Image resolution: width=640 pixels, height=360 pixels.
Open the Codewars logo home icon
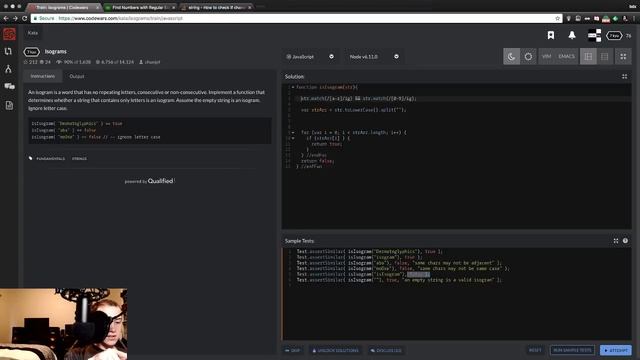tap(9, 34)
